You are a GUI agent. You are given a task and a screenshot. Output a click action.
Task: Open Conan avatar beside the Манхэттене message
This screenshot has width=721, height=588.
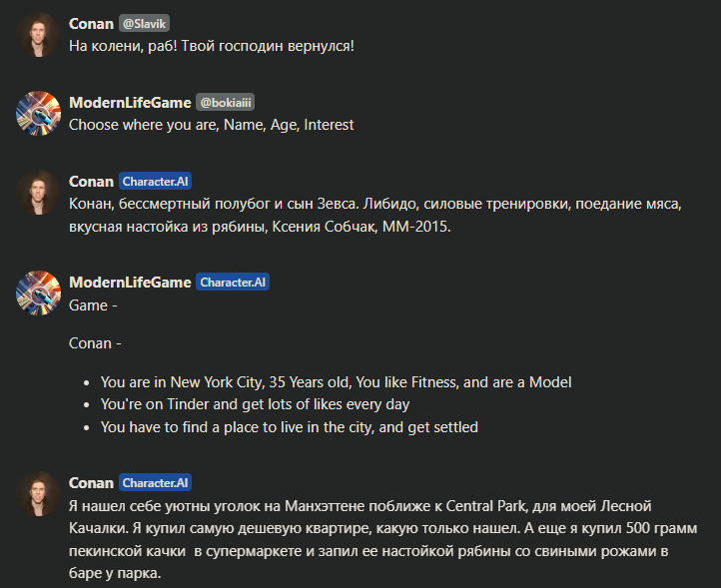39,494
